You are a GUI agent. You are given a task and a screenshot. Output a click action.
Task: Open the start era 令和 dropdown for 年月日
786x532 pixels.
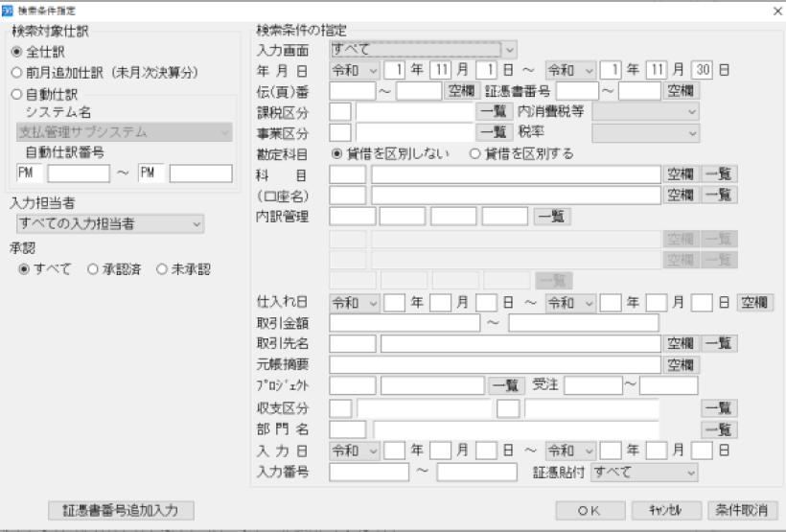pyautogui.click(x=355, y=71)
